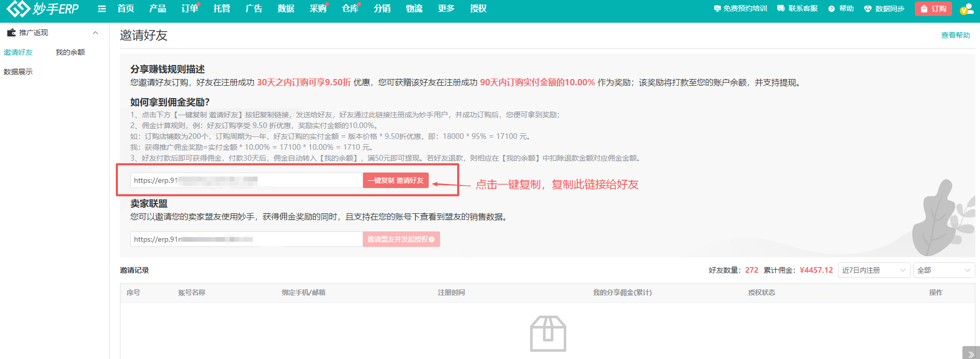Open the 产品 menu
The height and width of the screenshot is (359, 980).
[x=158, y=9]
